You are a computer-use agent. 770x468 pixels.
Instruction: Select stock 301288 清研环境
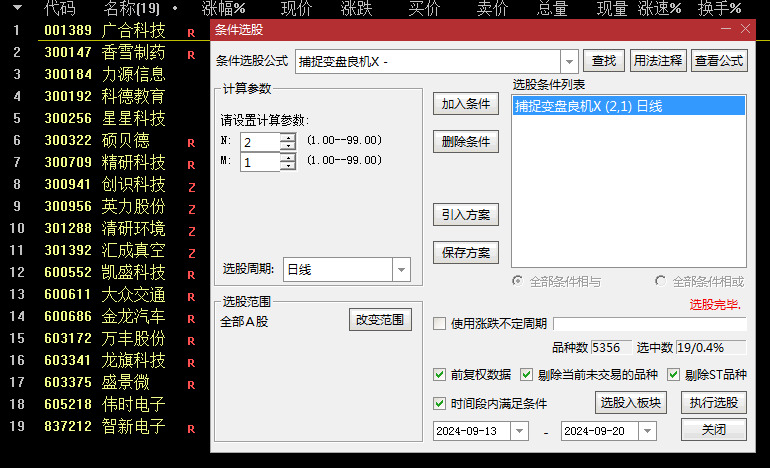point(105,228)
